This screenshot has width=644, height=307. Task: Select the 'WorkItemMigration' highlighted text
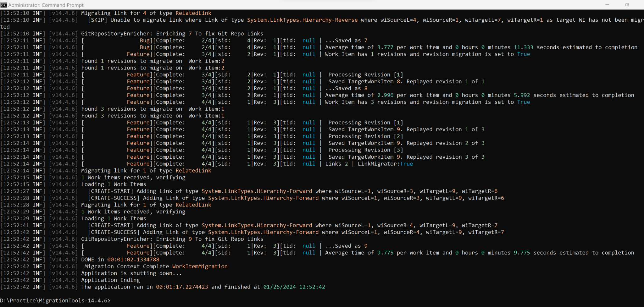[x=200, y=266]
